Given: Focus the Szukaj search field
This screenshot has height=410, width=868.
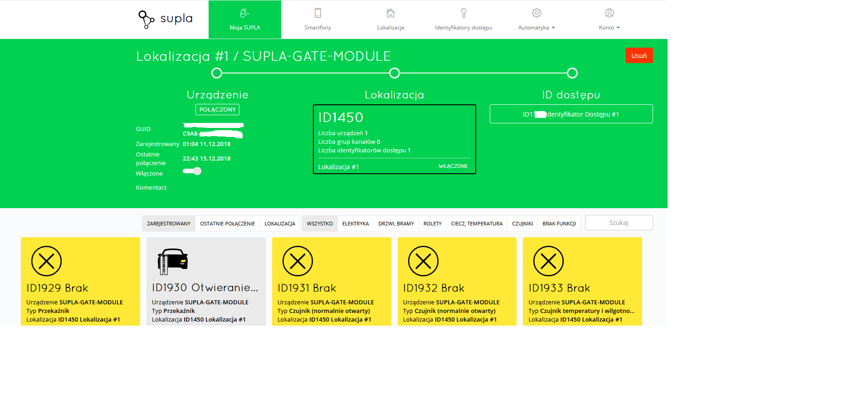Looking at the screenshot, I should coord(619,223).
